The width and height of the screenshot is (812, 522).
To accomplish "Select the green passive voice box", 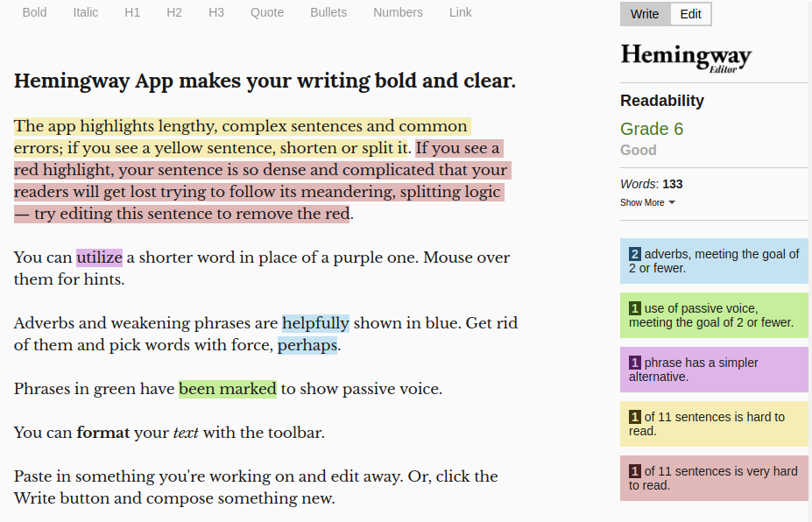I will pyautogui.click(x=714, y=315).
